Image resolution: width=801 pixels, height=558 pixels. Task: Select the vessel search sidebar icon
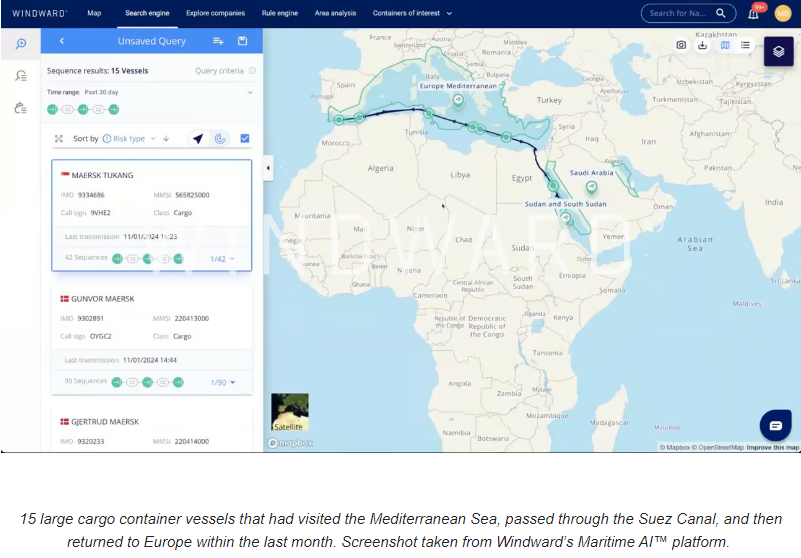point(21,43)
